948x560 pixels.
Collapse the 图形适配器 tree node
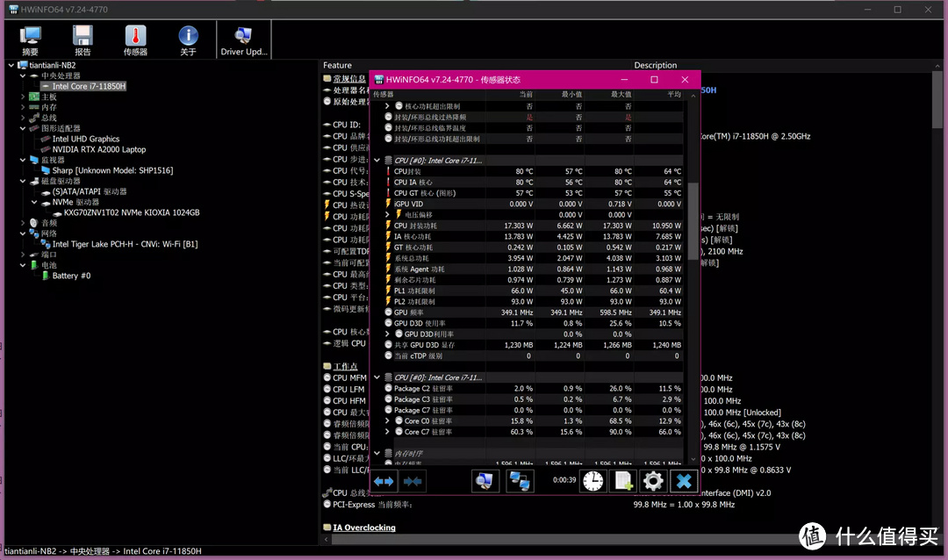[x=22, y=129]
